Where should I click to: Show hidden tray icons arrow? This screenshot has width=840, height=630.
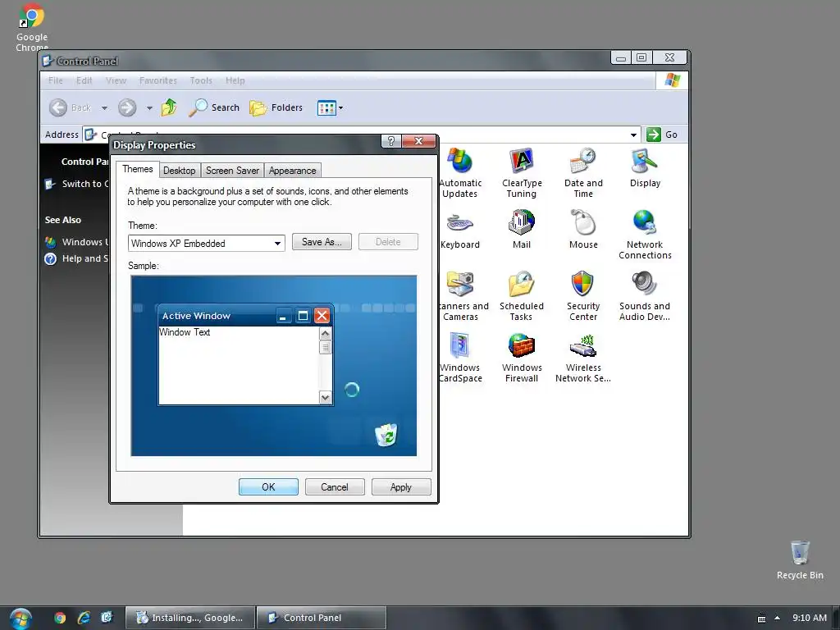778,618
